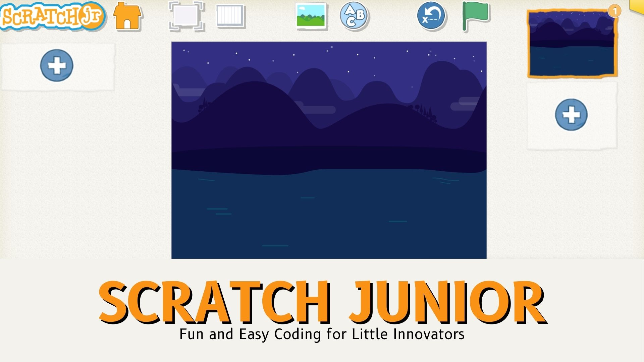Image resolution: width=644 pixels, height=362 pixels.
Task: Add text with the ABC icon
Action: 354,16
